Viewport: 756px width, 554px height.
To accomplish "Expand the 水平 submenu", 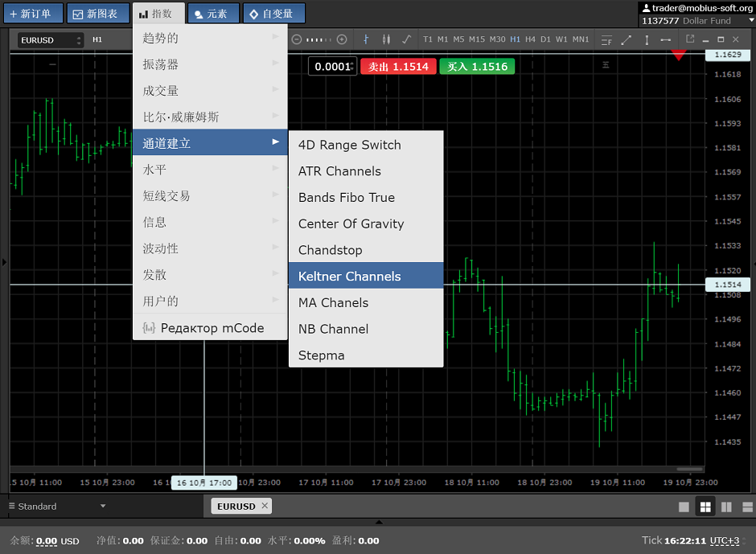I will 210,169.
